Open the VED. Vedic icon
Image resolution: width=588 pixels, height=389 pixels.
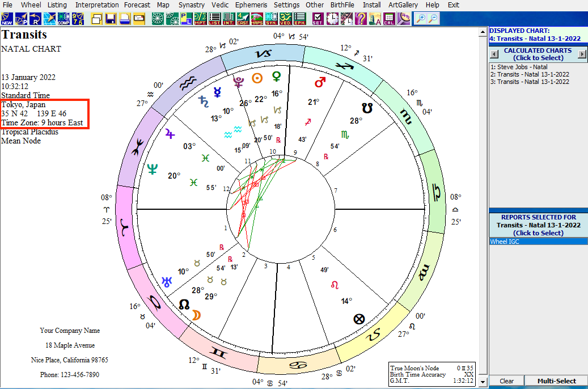[286, 19]
